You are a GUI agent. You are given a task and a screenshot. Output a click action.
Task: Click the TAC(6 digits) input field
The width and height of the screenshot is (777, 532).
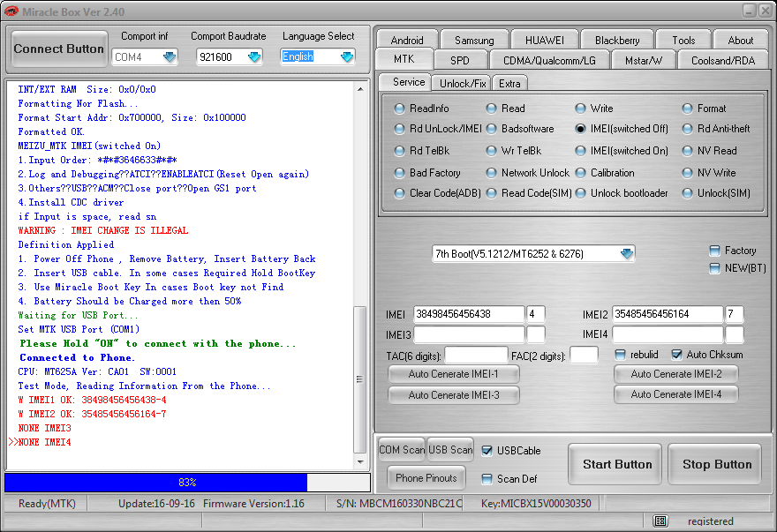pyautogui.click(x=476, y=356)
